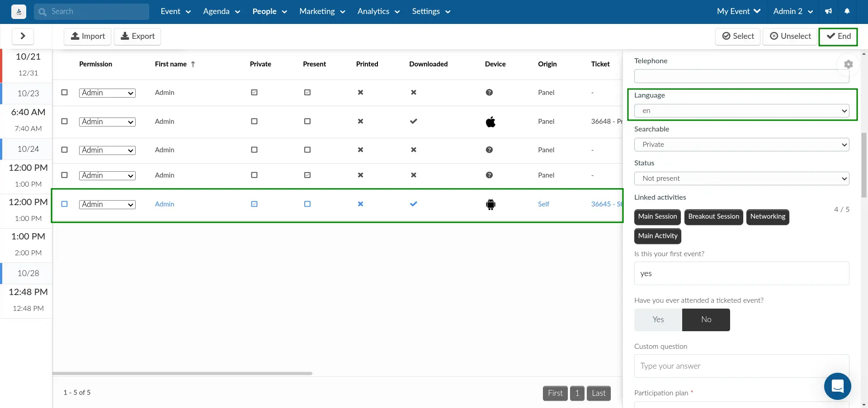Tick the row checkbox for ticket 36648

pos(64,121)
